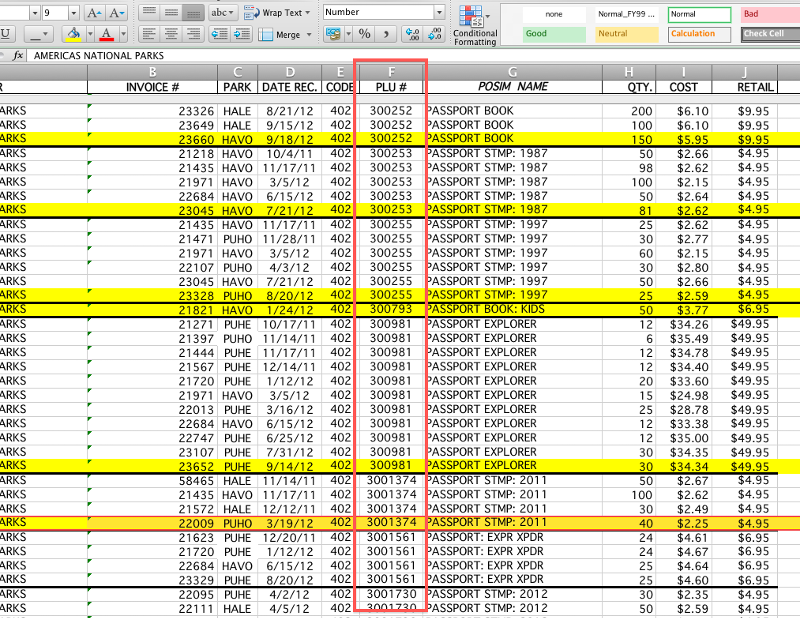
Task: Select column F header
Action: (391, 72)
